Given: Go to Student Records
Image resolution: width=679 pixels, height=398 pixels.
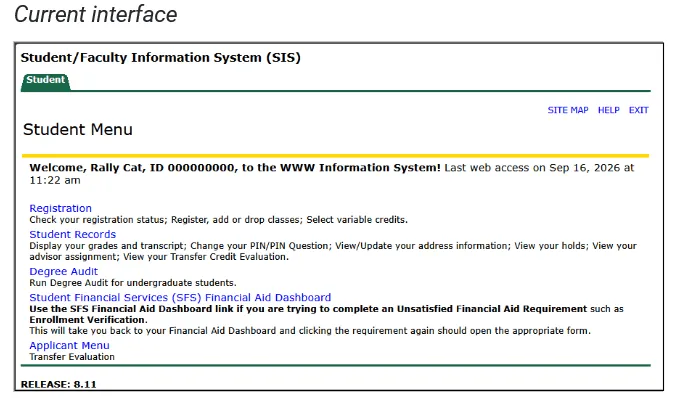Looking at the screenshot, I should coord(72,234).
